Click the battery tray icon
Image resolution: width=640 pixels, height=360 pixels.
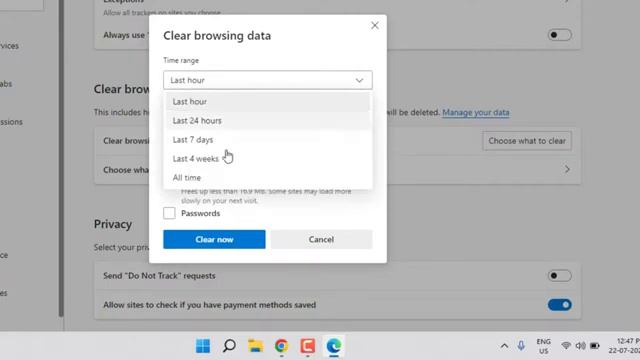595,346
